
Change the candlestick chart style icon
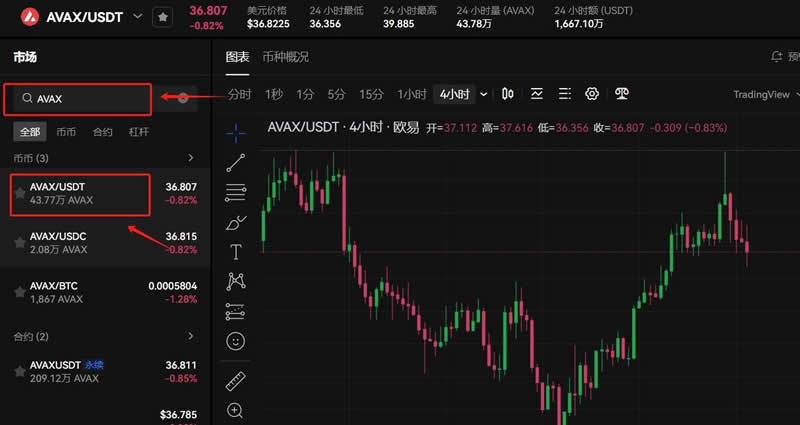click(508, 94)
